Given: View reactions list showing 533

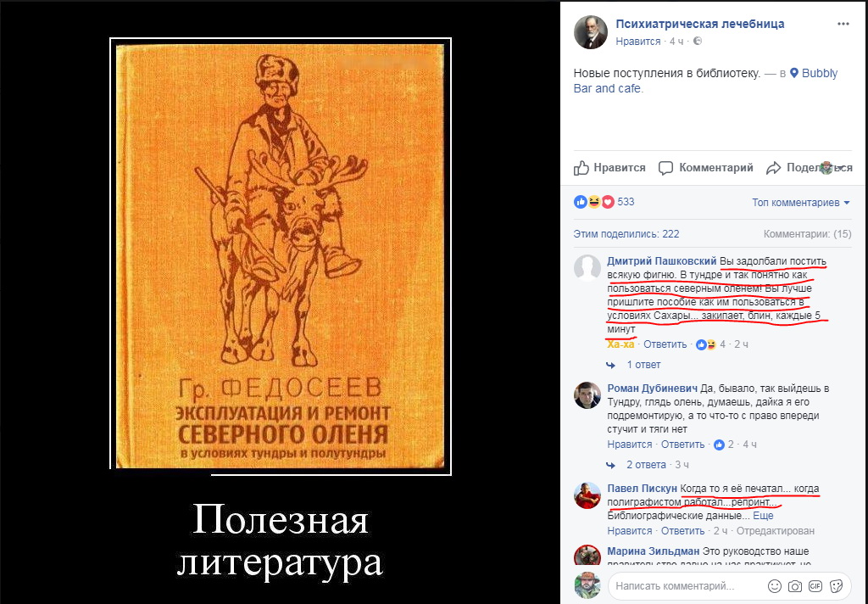Looking at the screenshot, I should [x=604, y=202].
